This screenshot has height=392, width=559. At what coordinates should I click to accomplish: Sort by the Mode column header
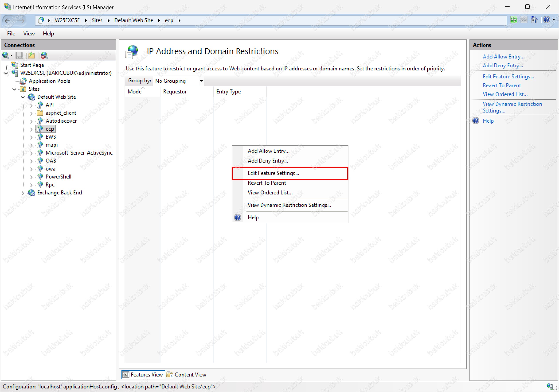pyautogui.click(x=143, y=91)
